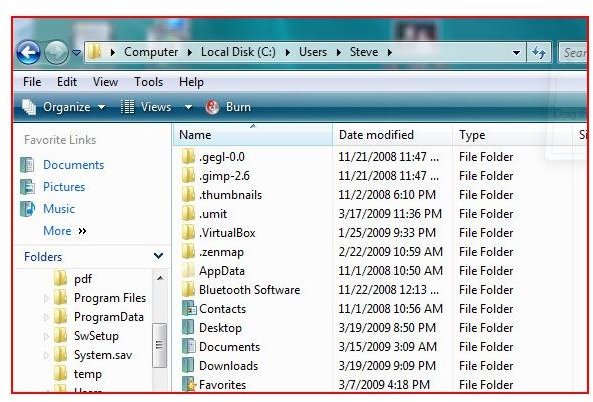Click date 11/2/2008 6:10 PM
The width and height of the screenshot is (593, 402).
pyautogui.click(x=387, y=195)
